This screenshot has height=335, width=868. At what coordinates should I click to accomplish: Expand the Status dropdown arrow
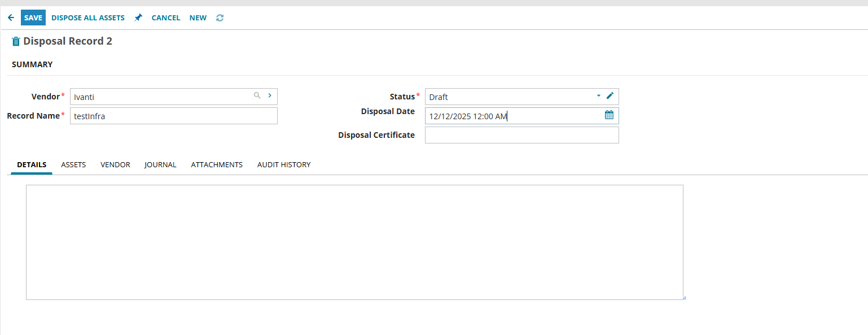(599, 96)
